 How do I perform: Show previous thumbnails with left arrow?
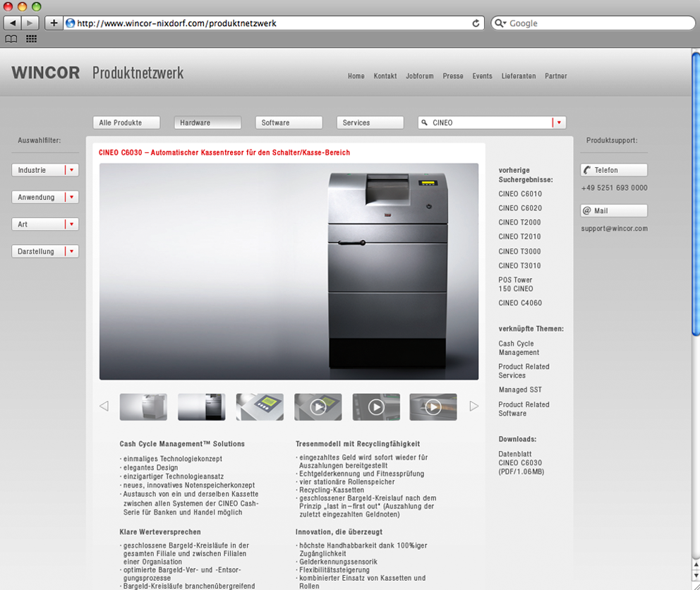tap(104, 406)
